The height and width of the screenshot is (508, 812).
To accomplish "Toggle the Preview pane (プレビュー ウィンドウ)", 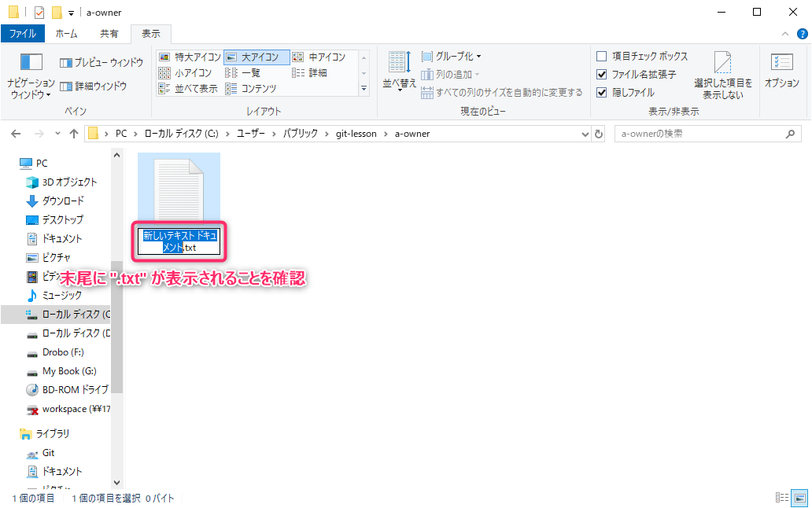I will click(101, 63).
